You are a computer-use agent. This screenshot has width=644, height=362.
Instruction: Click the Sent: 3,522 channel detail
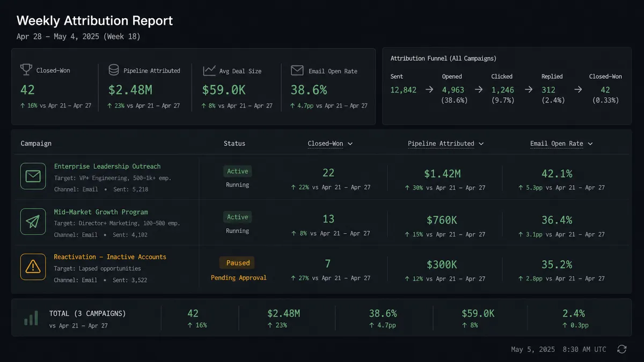coord(130,280)
